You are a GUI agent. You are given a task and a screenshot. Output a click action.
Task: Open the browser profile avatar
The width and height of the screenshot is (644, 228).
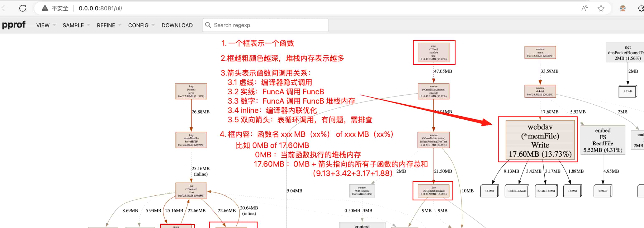(622, 8)
